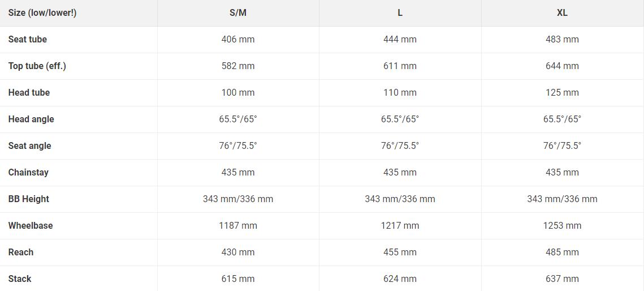
Task: Select the Size (low/lower!) header cell
Action: 42,13
